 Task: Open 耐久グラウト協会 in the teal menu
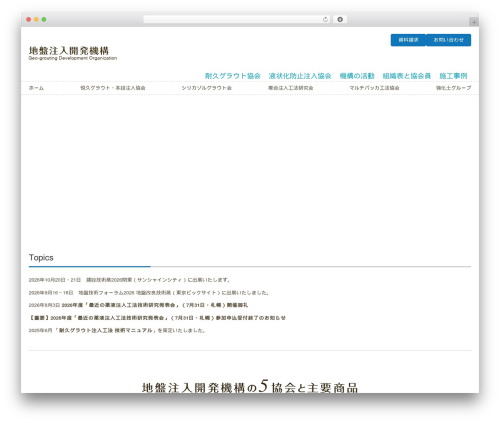[x=233, y=76]
